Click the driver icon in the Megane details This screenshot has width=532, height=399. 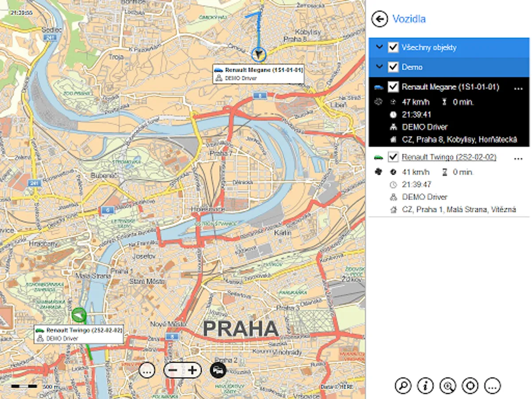[393, 127]
